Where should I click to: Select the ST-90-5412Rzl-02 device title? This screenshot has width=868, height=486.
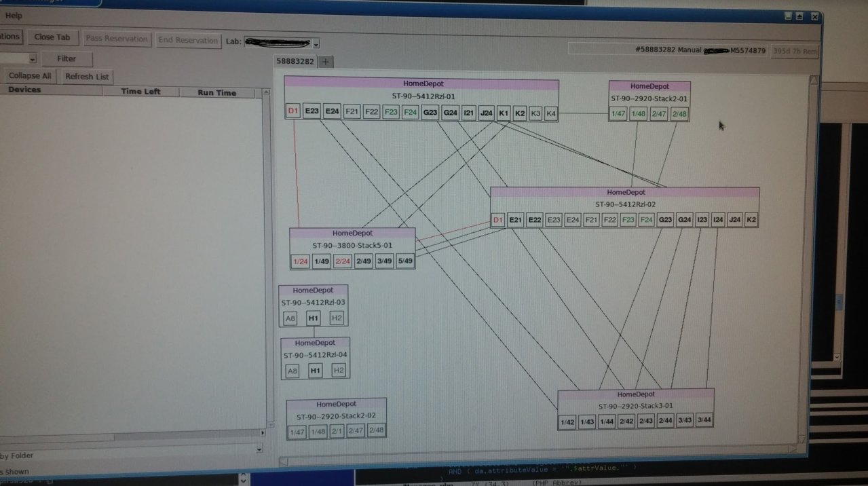(626, 204)
